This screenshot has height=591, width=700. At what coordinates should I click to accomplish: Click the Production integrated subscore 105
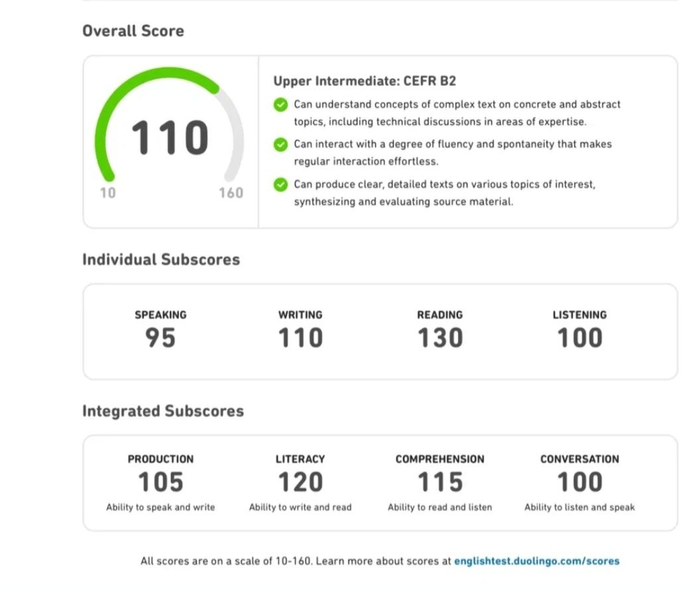point(161,483)
